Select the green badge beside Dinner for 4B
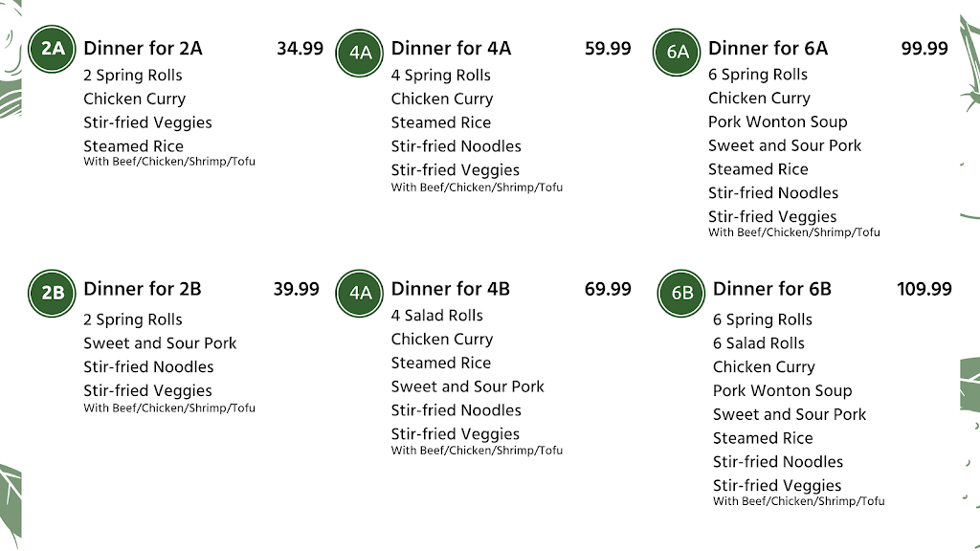980x551 pixels. [360, 293]
